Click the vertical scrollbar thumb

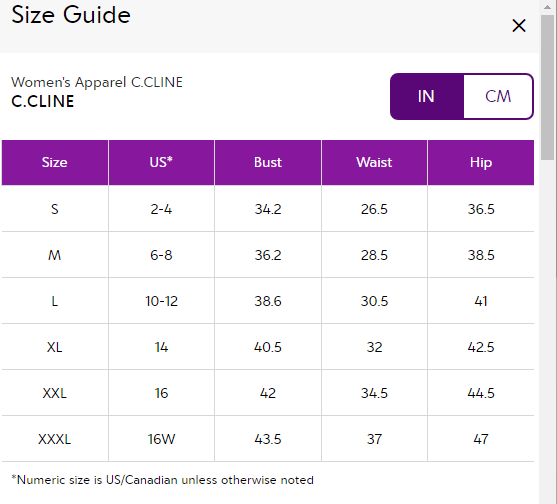click(547, 87)
